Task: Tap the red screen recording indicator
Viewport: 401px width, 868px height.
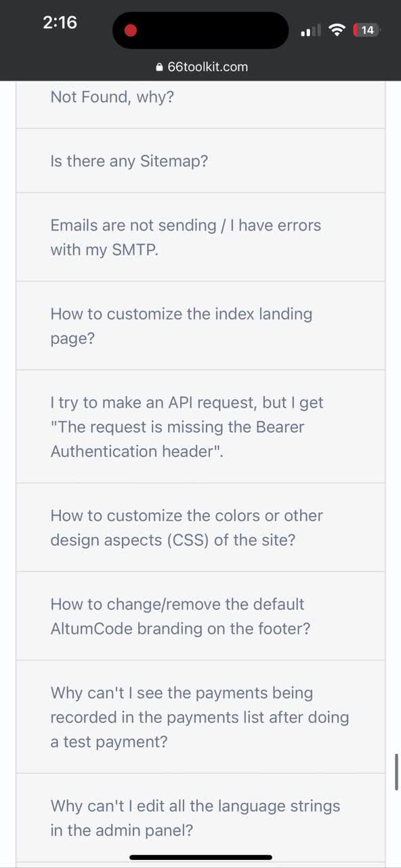Action: pos(131,30)
